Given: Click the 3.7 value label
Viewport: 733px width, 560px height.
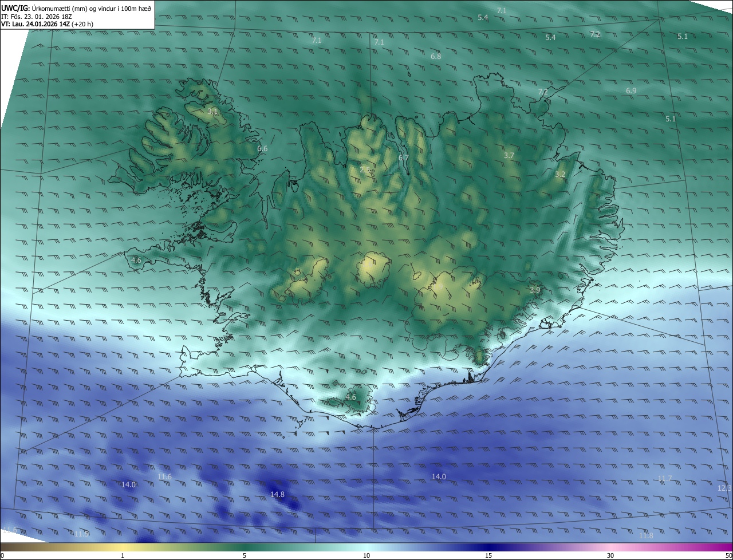Looking at the screenshot, I should 509,156.
